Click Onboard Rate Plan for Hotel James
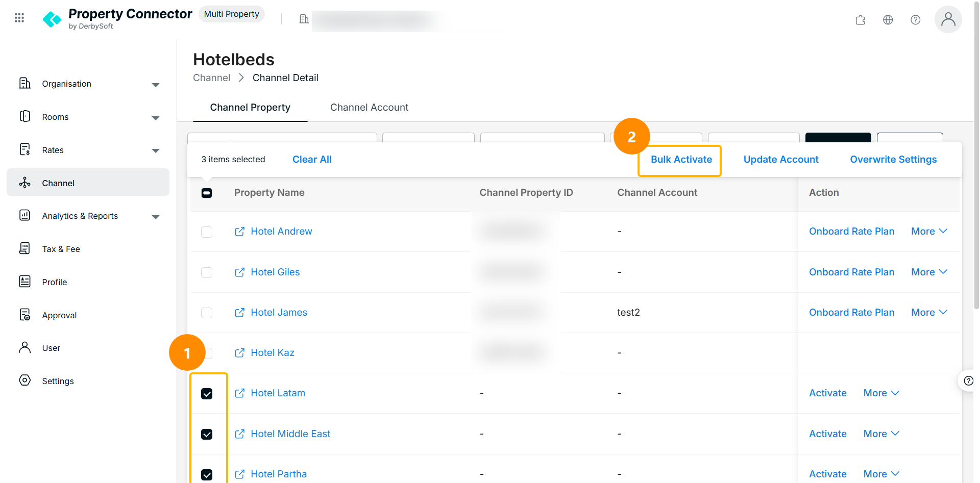Image resolution: width=980 pixels, height=483 pixels. (x=851, y=312)
